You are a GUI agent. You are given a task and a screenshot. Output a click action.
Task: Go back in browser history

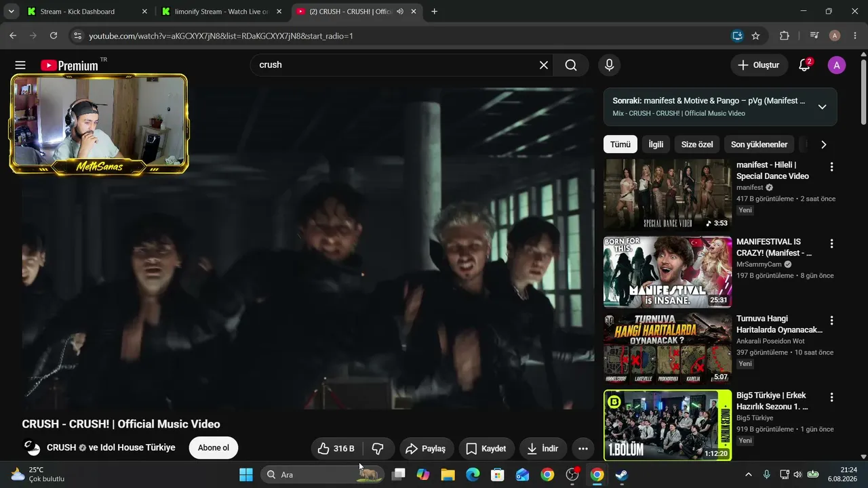point(13,36)
